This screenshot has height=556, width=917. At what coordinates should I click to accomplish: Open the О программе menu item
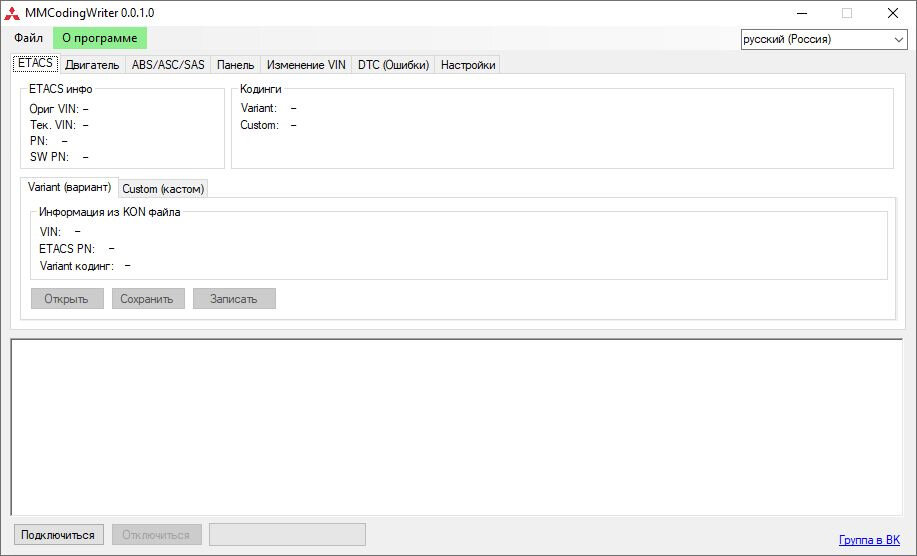point(100,38)
